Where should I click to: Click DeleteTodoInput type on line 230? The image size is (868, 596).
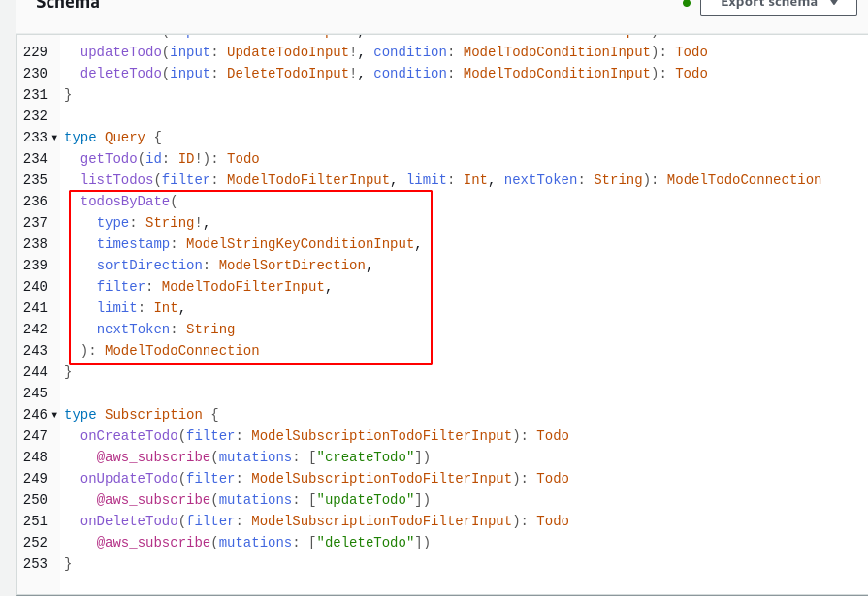click(288, 74)
